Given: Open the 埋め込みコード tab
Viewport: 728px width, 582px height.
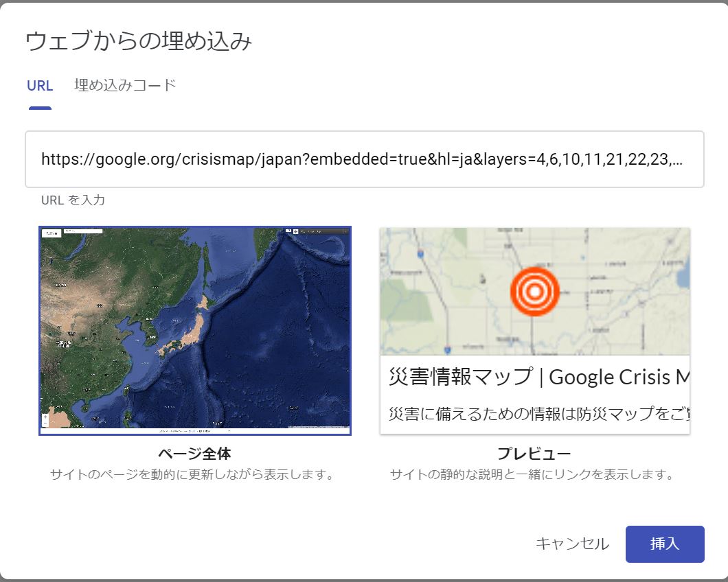Looking at the screenshot, I should coord(125,85).
